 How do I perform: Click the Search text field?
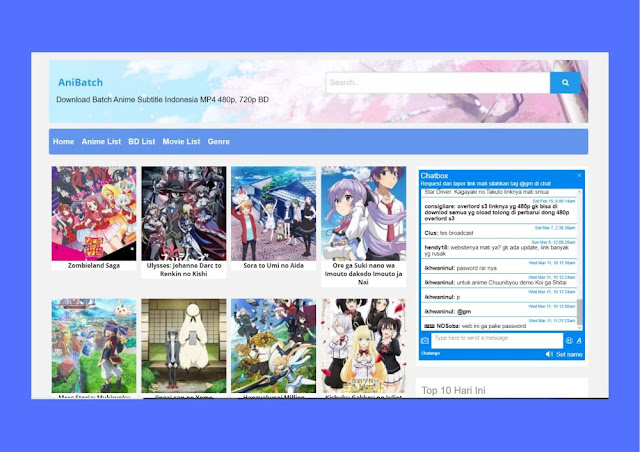(438, 83)
